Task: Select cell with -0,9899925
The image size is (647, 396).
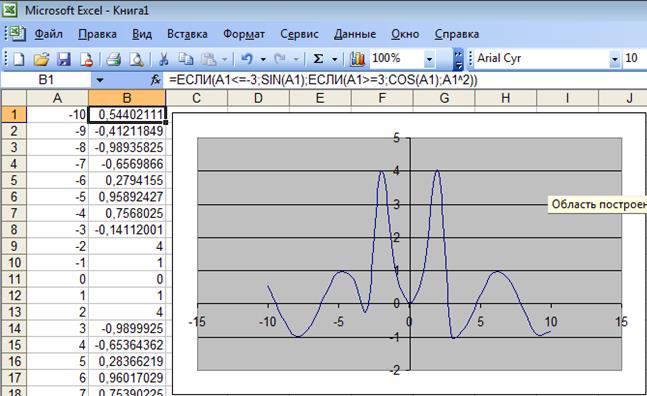Action: coord(127,328)
